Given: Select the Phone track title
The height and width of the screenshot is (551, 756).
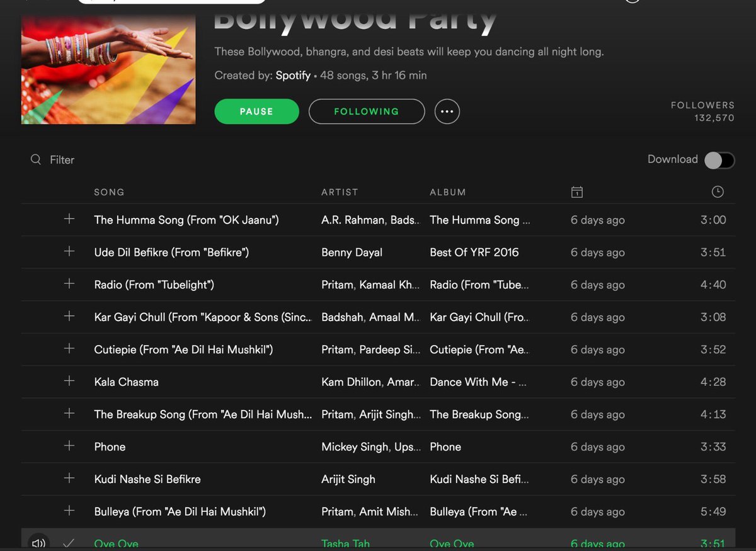Looking at the screenshot, I should pyautogui.click(x=110, y=447).
